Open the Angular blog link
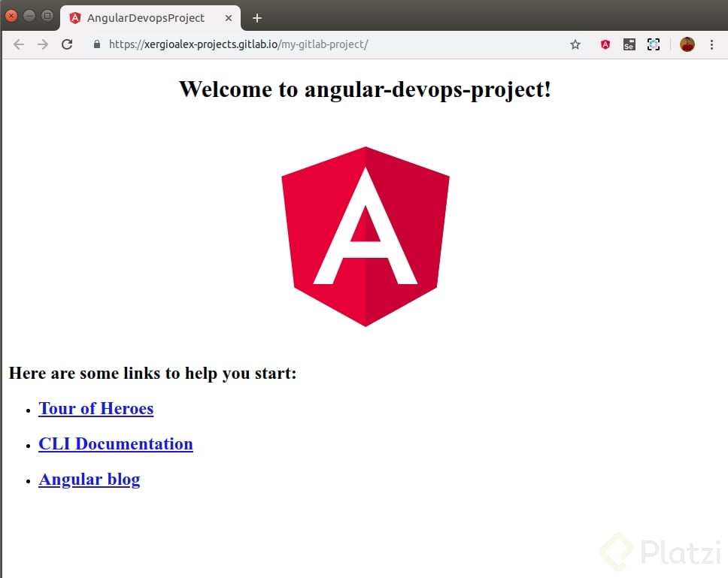The image size is (728, 578). coord(89,480)
